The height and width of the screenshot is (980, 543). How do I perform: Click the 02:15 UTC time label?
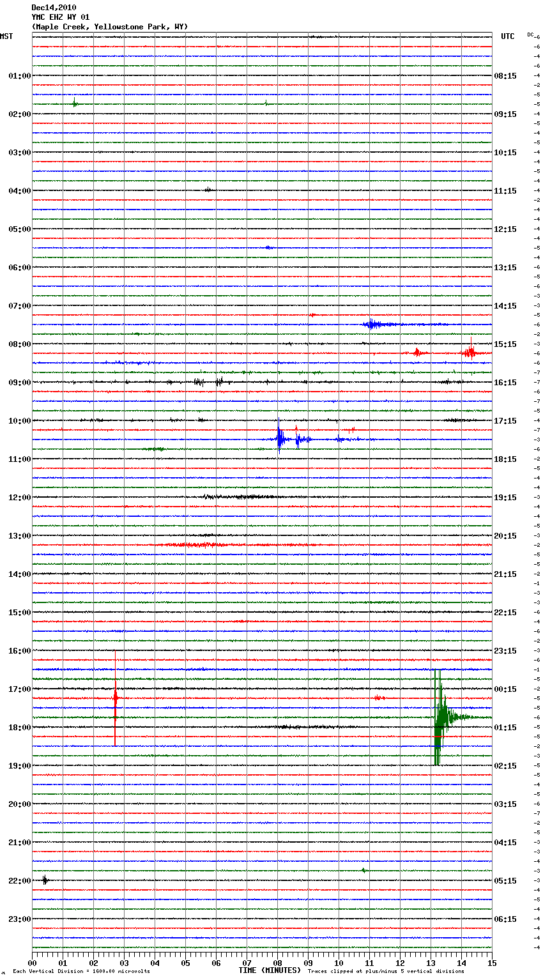pyautogui.click(x=505, y=766)
